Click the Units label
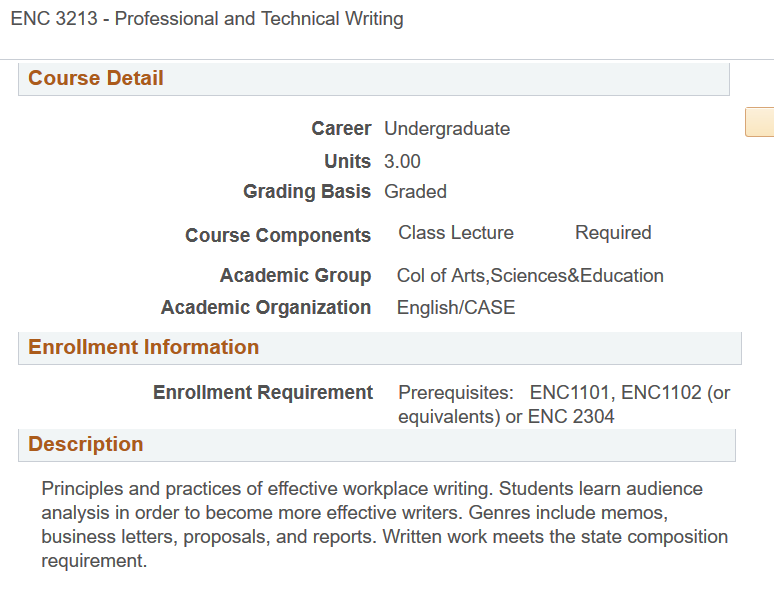 pyautogui.click(x=347, y=161)
